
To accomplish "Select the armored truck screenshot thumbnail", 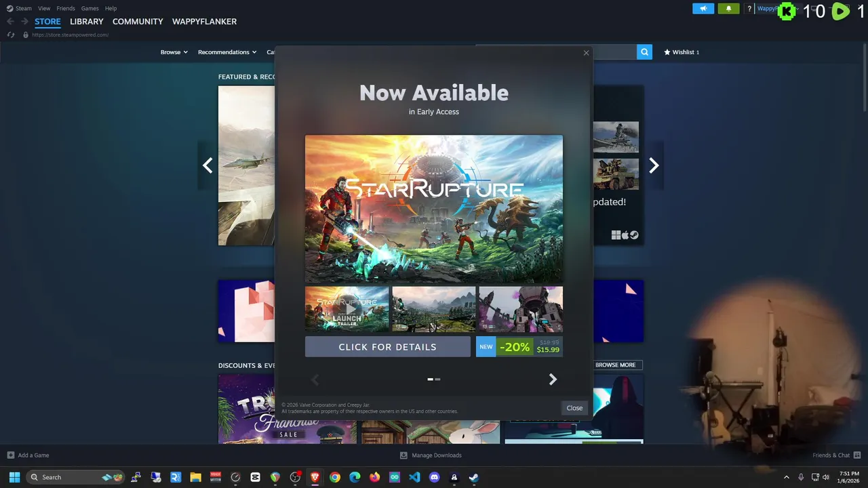I will point(616,174).
